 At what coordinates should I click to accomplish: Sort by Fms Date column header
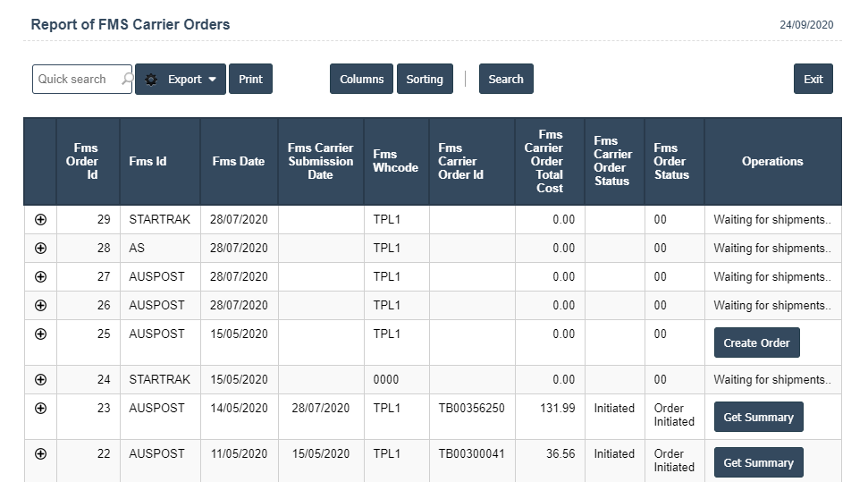coord(239,162)
